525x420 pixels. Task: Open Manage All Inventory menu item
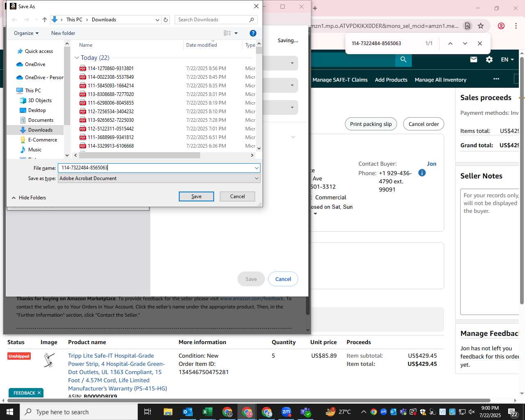coord(441,80)
